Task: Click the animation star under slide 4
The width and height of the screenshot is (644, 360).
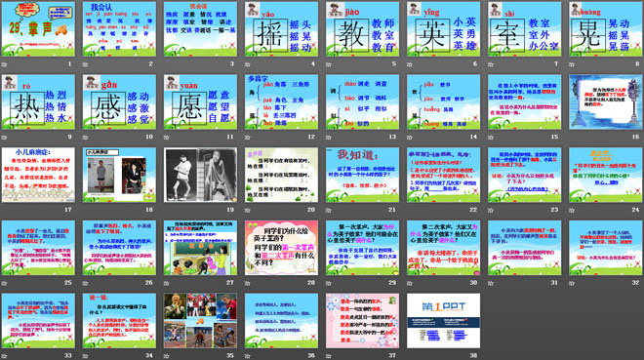Action: pos(248,64)
